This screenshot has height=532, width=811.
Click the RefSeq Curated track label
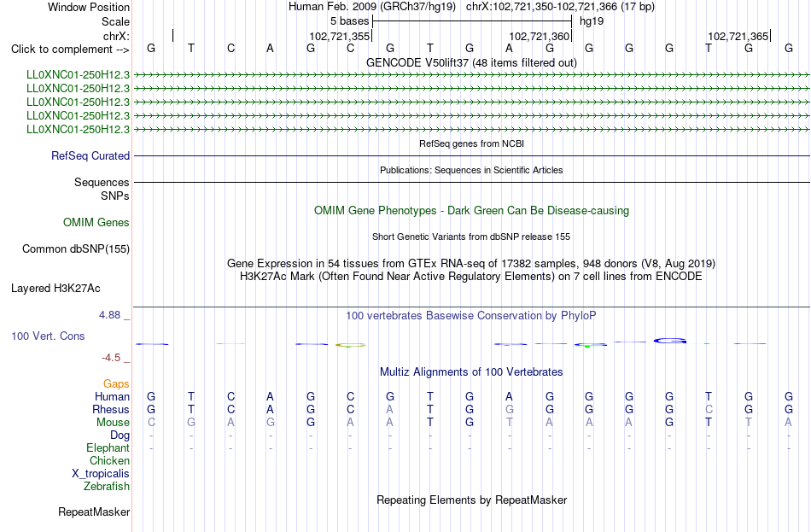click(90, 155)
